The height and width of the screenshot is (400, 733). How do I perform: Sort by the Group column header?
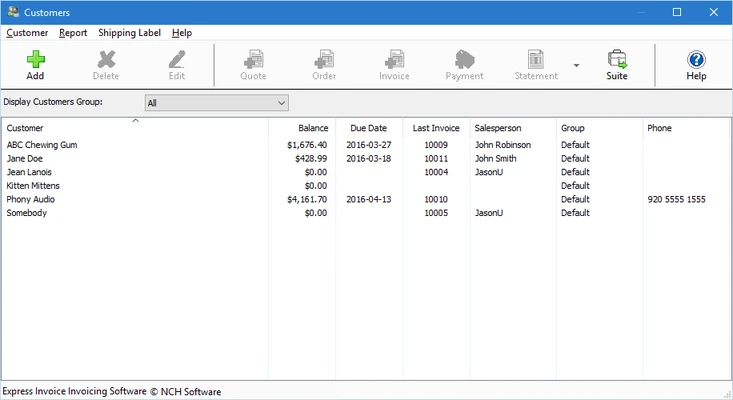(x=599, y=128)
